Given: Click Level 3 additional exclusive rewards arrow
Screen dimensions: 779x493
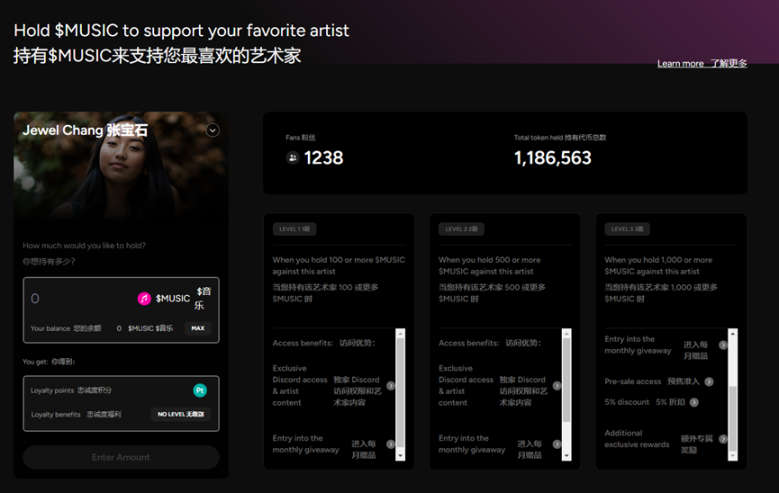Looking at the screenshot, I should coord(723,438).
